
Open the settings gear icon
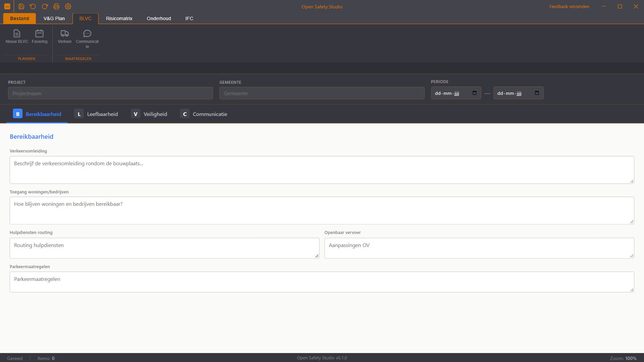68,6
